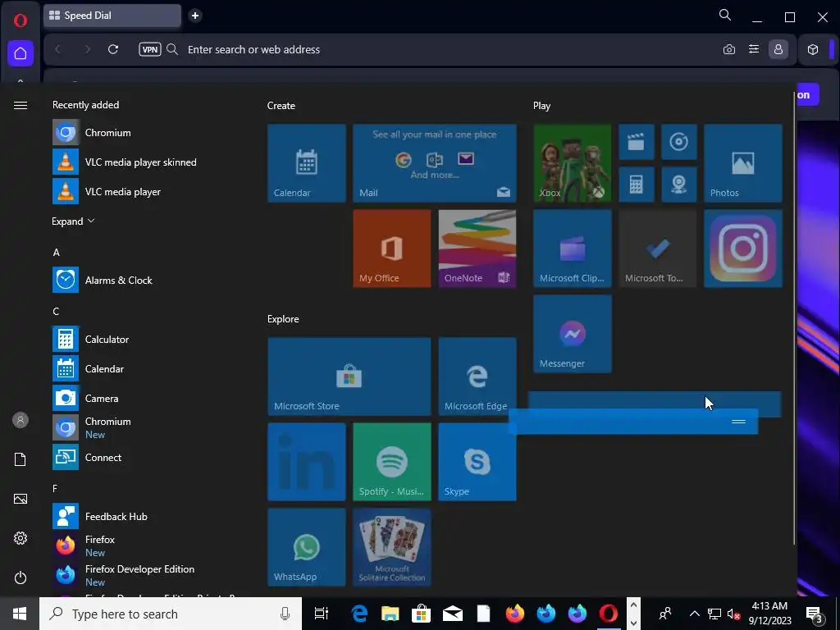The width and height of the screenshot is (840, 630).
Task: Open the Documents shortcut in the Start sidebar
Action: [x=21, y=459]
